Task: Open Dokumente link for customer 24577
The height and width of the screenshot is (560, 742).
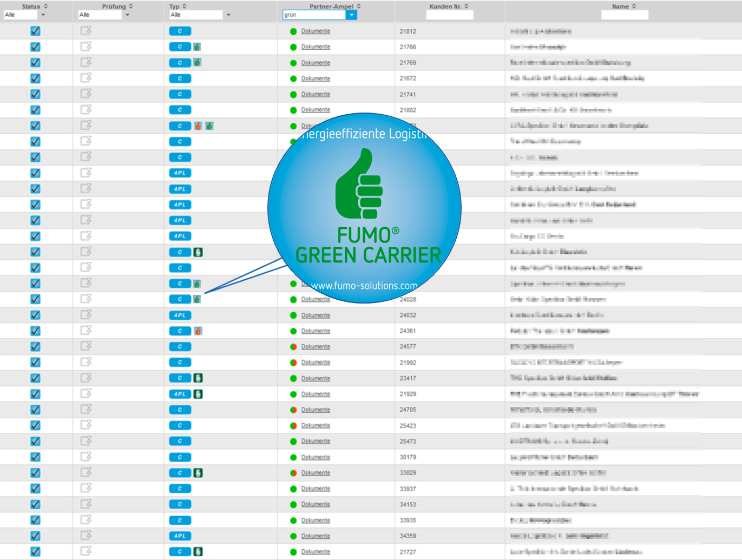Action: click(316, 347)
